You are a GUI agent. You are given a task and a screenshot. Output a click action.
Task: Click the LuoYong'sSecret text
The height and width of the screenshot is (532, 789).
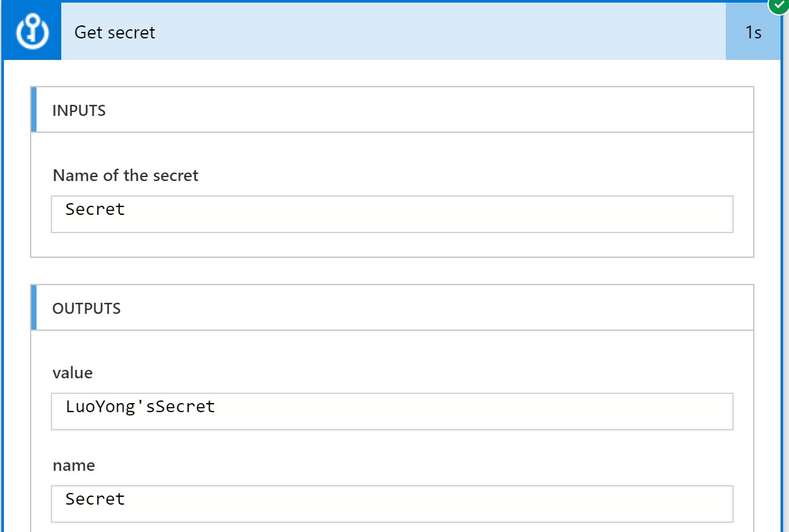(x=140, y=407)
